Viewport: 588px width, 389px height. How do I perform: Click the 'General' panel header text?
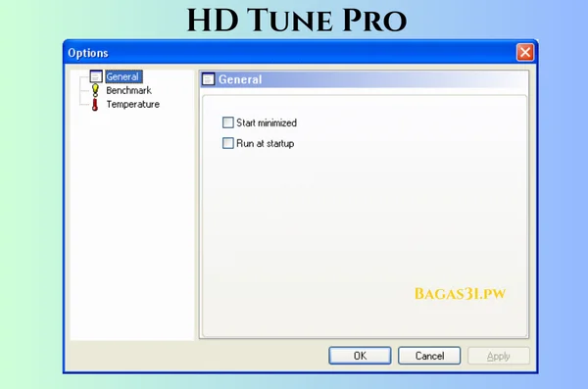point(240,79)
